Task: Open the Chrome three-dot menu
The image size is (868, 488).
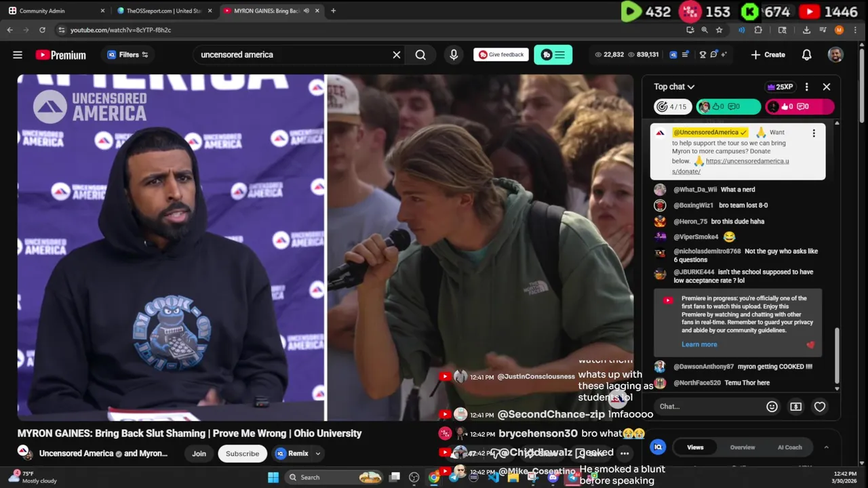Action: click(x=856, y=30)
